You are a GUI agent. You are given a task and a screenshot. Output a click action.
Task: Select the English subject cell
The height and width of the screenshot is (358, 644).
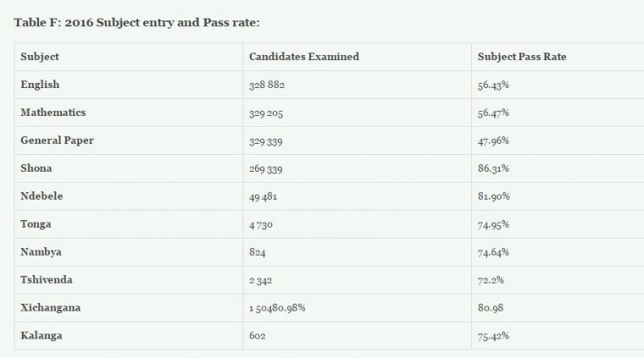pyautogui.click(x=40, y=85)
